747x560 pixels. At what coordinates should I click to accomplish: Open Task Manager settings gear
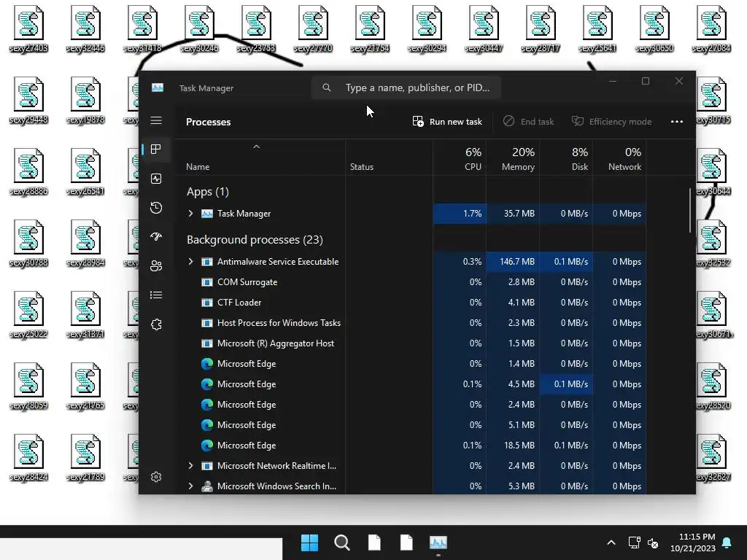coord(156,477)
